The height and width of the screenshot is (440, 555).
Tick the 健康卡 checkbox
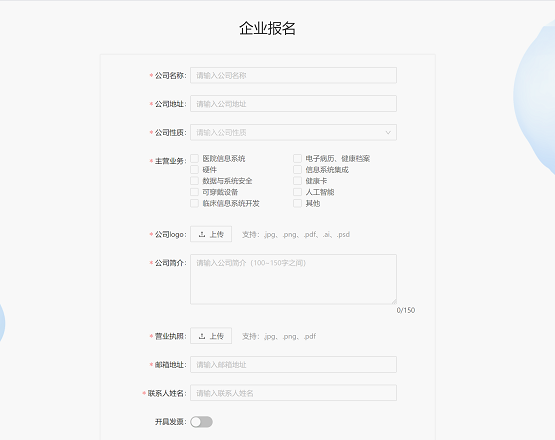coord(297,181)
